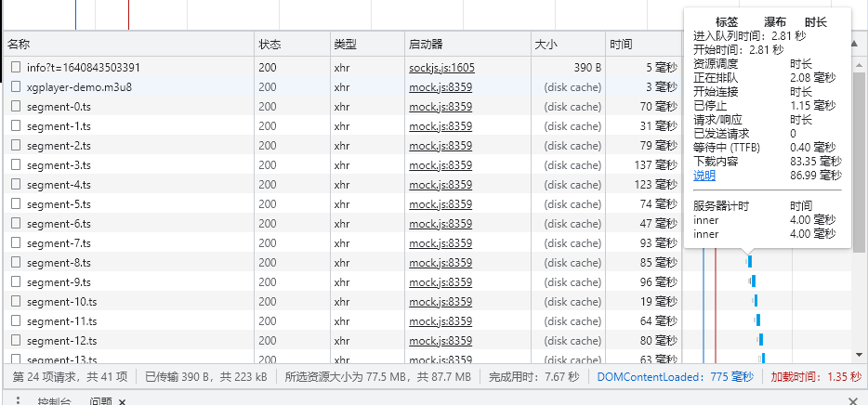Click file icon beside segment-12.ts
This screenshot has height=405, width=868.
pyautogui.click(x=16, y=340)
